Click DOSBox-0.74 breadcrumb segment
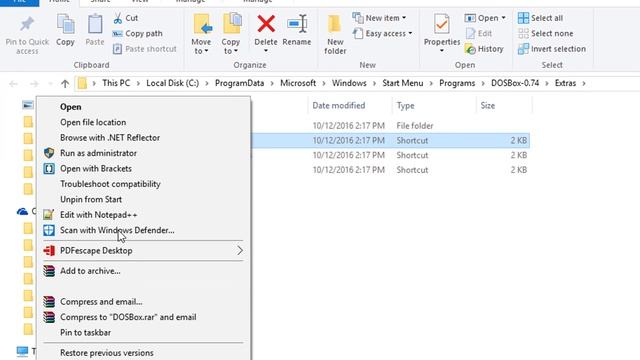This screenshot has width=640, height=360. pyautogui.click(x=515, y=83)
